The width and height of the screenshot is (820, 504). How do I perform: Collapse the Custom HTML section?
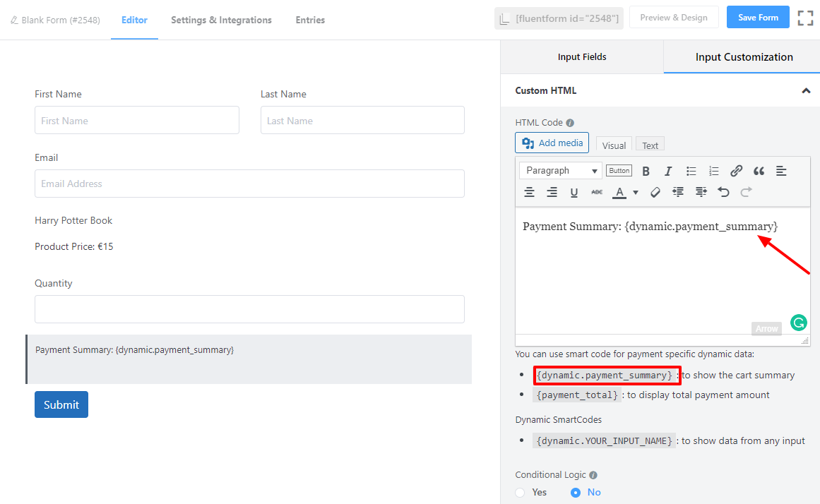806,91
